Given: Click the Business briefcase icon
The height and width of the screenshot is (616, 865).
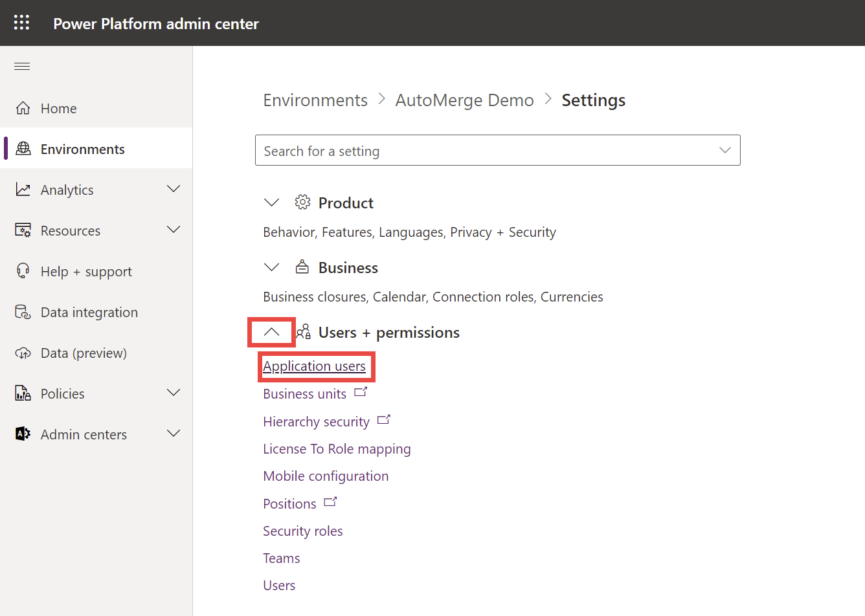Looking at the screenshot, I should 302,267.
